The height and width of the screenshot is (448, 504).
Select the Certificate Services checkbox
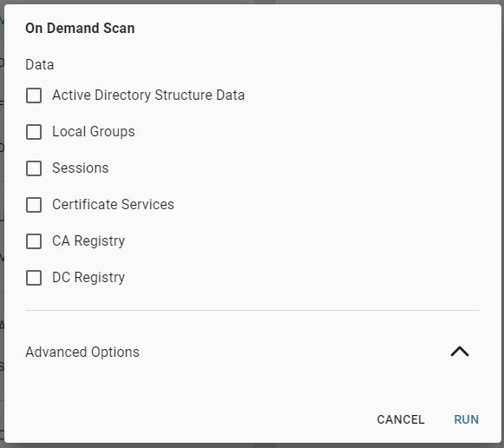34,205
